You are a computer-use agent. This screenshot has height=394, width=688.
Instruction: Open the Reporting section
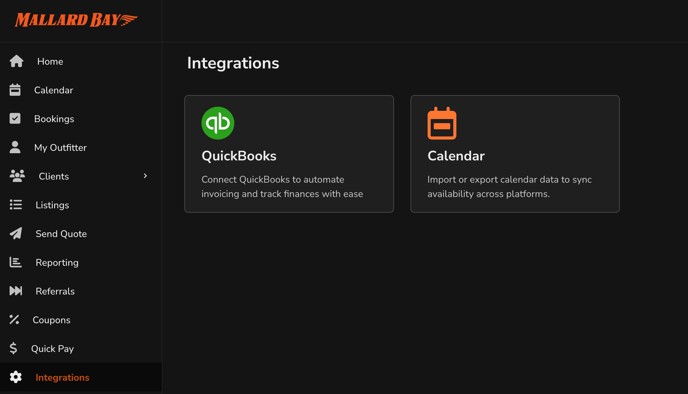click(x=57, y=262)
